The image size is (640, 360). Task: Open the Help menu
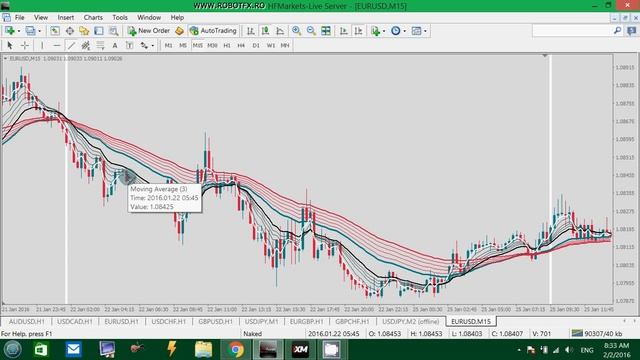[177, 18]
